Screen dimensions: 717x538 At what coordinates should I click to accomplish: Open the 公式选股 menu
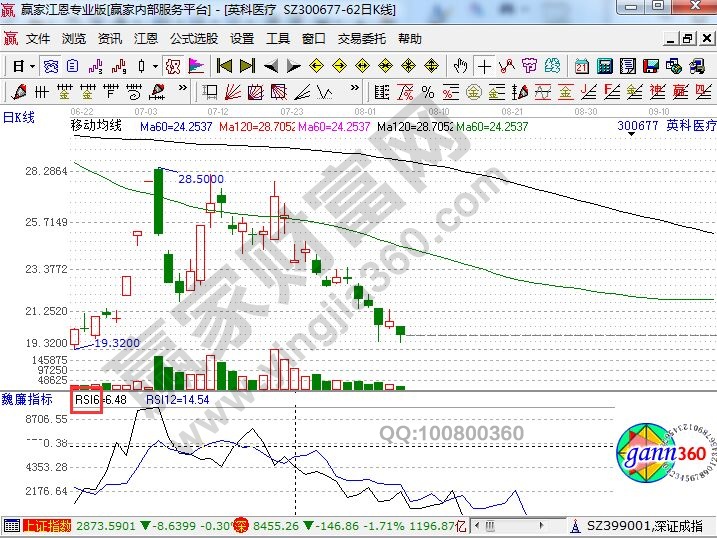pyautogui.click(x=193, y=39)
